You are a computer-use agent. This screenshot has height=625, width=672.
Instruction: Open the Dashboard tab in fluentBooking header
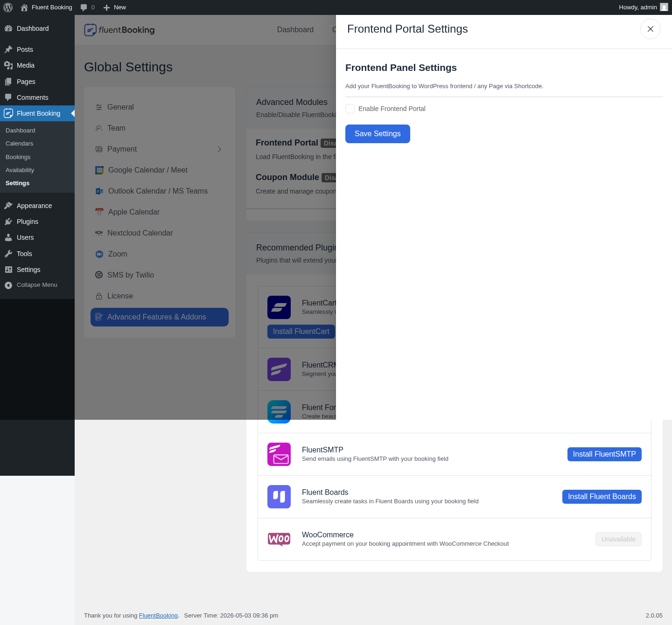coord(295,30)
